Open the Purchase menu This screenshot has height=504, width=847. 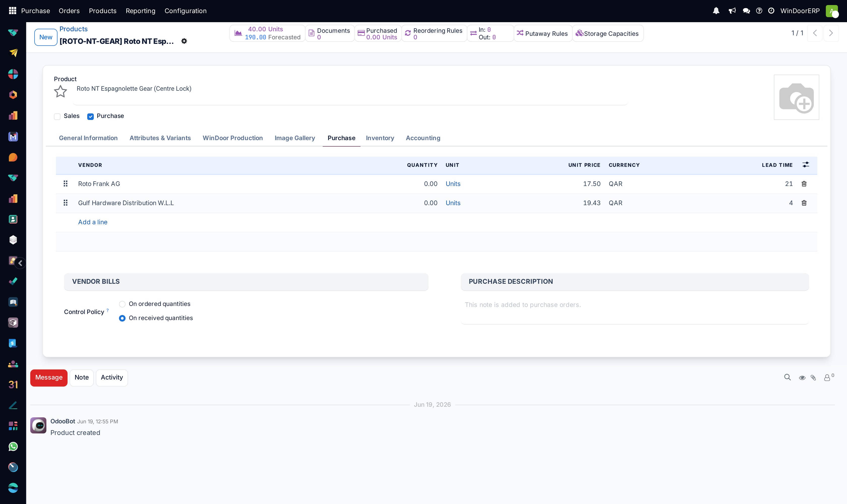35,11
